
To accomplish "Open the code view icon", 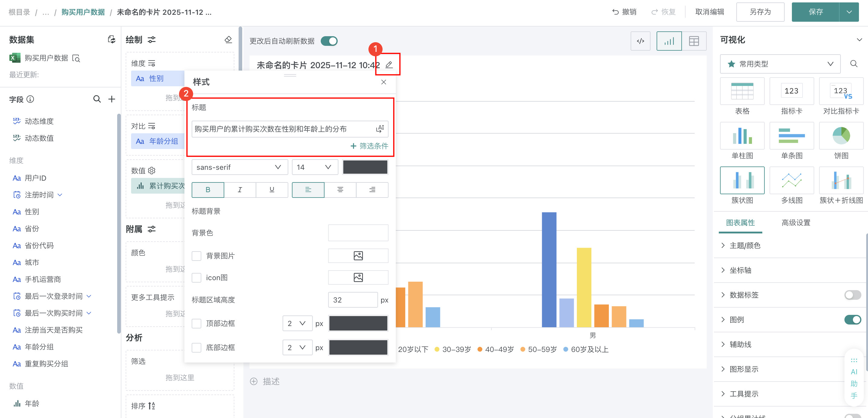I will (x=640, y=41).
